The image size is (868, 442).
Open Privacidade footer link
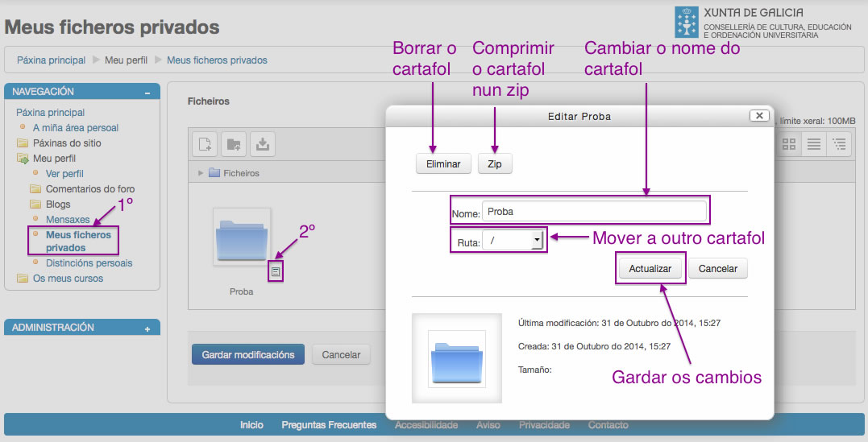click(544, 425)
